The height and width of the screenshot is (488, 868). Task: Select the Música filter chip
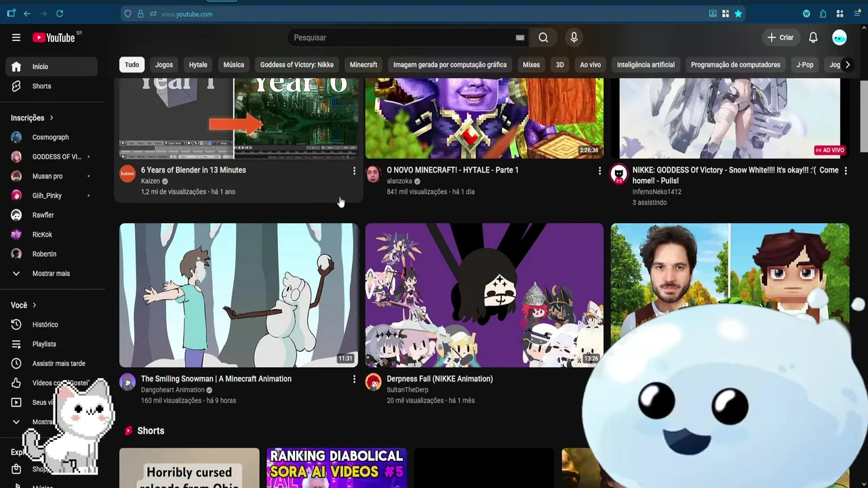click(233, 64)
